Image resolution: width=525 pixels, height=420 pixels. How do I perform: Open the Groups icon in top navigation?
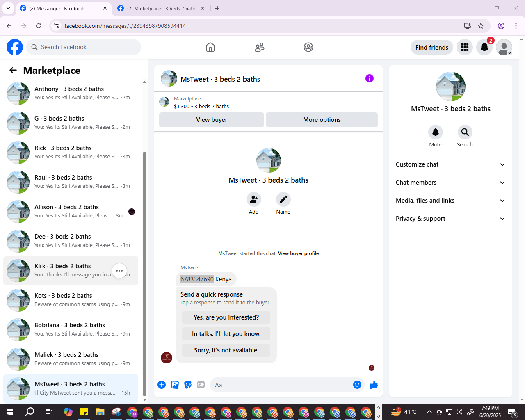(x=308, y=47)
